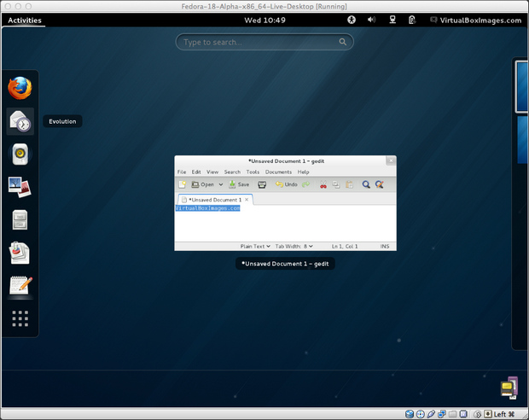Image resolution: width=529 pixels, height=420 pixels.
Task: Click the Activities button
Action: 25,20
